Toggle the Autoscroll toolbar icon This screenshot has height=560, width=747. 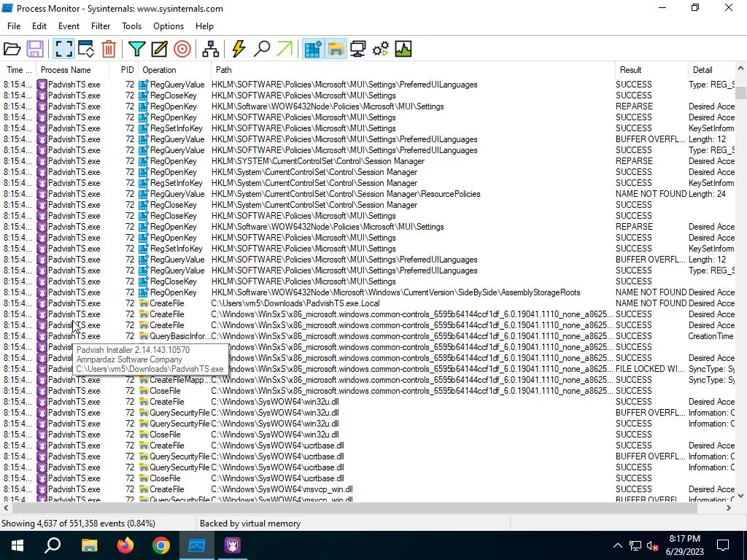[86, 49]
